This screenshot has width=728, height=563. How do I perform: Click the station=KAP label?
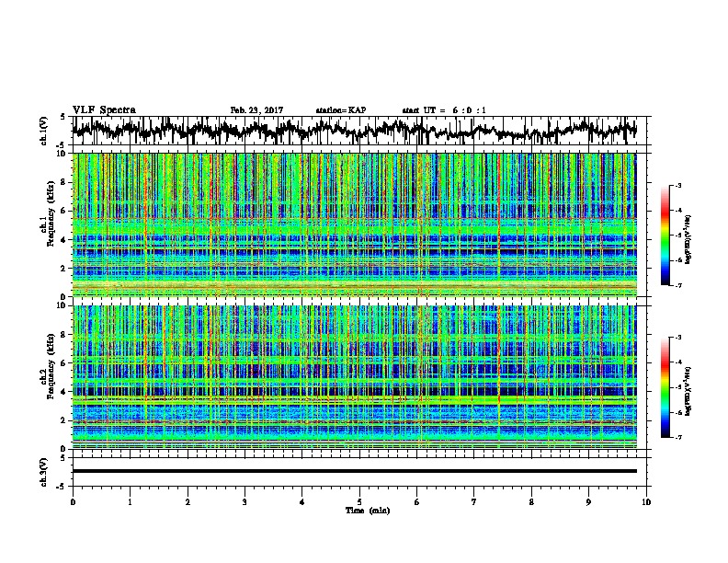pyautogui.click(x=341, y=110)
